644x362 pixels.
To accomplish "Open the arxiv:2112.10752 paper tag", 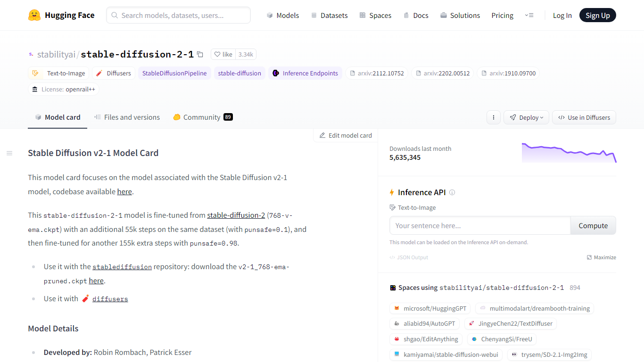I will coord(376,73).
